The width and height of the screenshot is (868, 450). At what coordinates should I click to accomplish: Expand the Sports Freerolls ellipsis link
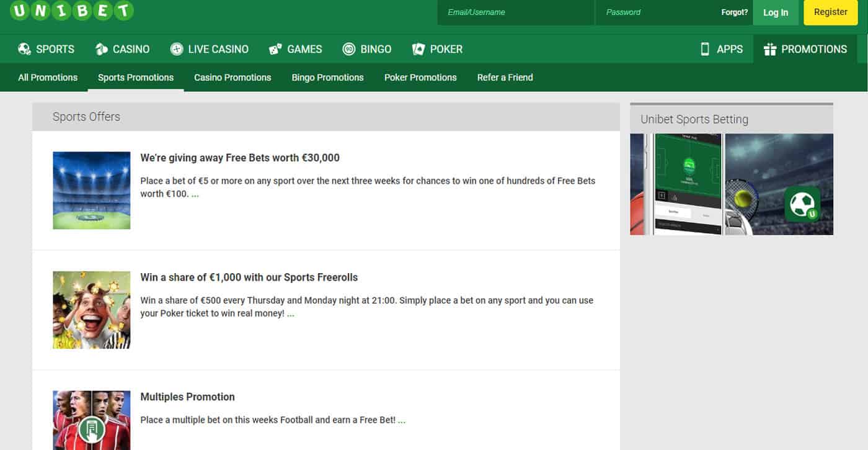tap(290, 314)
